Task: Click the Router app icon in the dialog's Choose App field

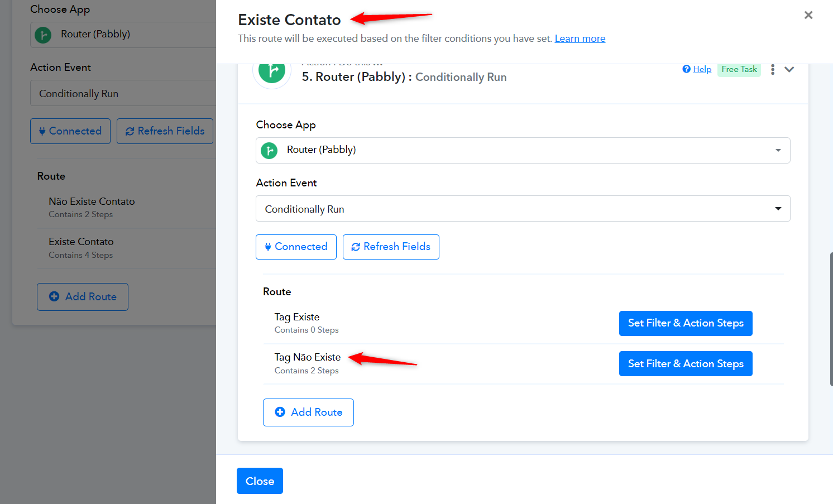Action: click(x=269, y=150)
